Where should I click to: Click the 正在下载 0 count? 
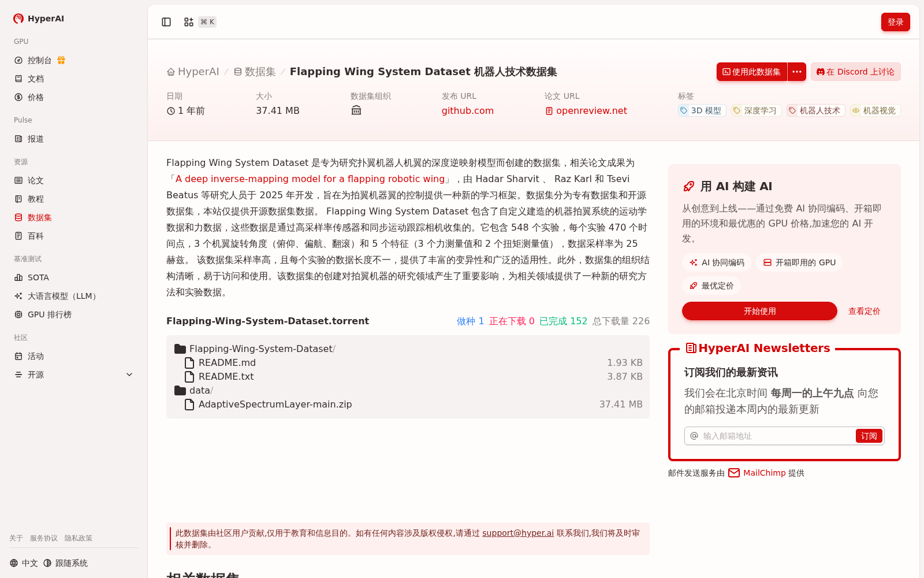point(512,321)
